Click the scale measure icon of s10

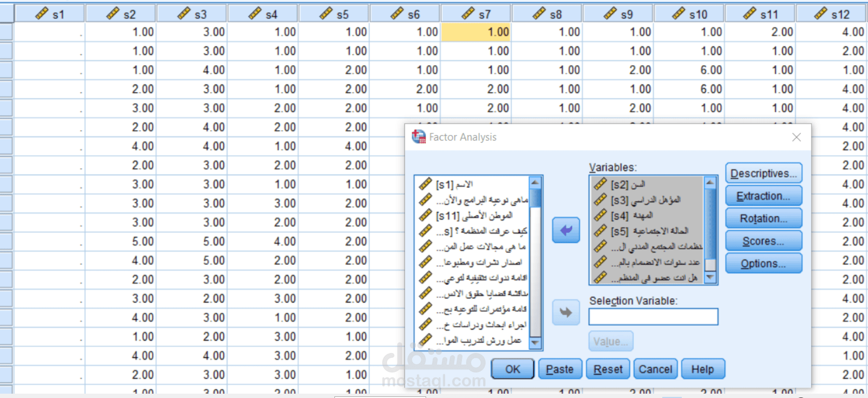click(x=679, y=14)
